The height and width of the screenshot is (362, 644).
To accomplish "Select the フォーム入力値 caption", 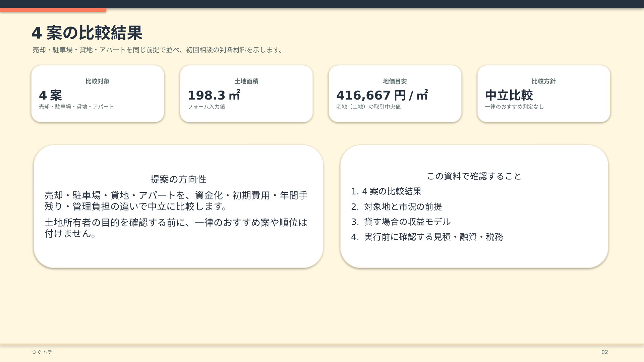I will point(206,107).
